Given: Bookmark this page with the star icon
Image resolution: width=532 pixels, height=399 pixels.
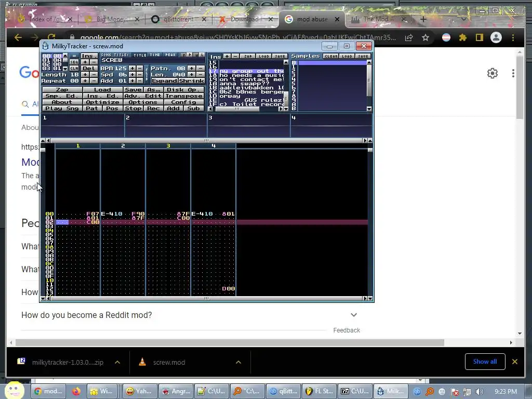Looking at the screenshot, I should pos(425,37).
